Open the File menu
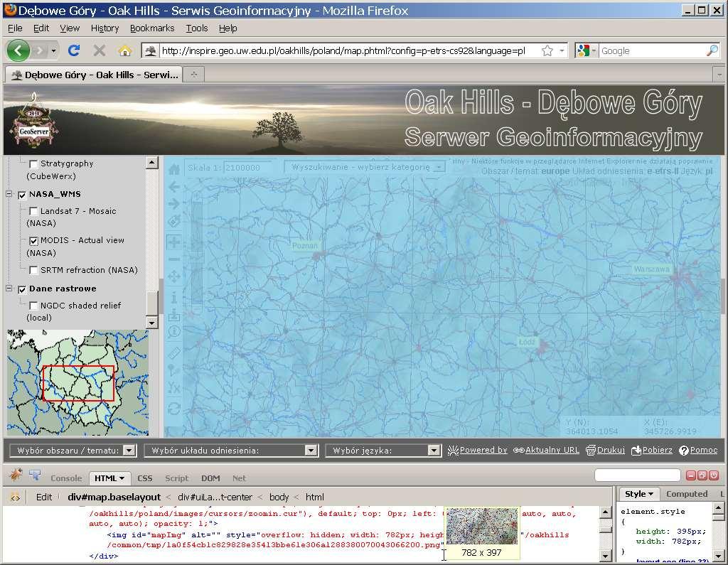This screenshot has width=728, height=565. click(16, 28)
